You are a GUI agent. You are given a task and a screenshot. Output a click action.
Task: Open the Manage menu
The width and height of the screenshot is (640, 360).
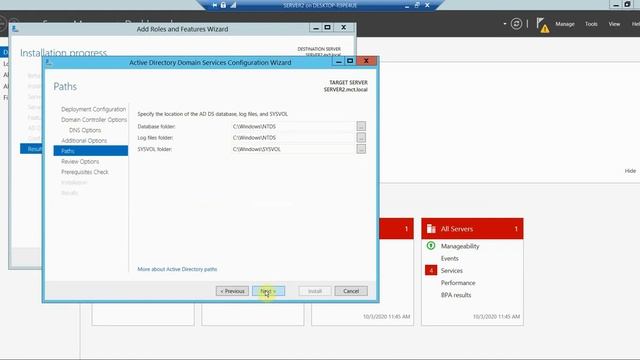tap(564, 24)
